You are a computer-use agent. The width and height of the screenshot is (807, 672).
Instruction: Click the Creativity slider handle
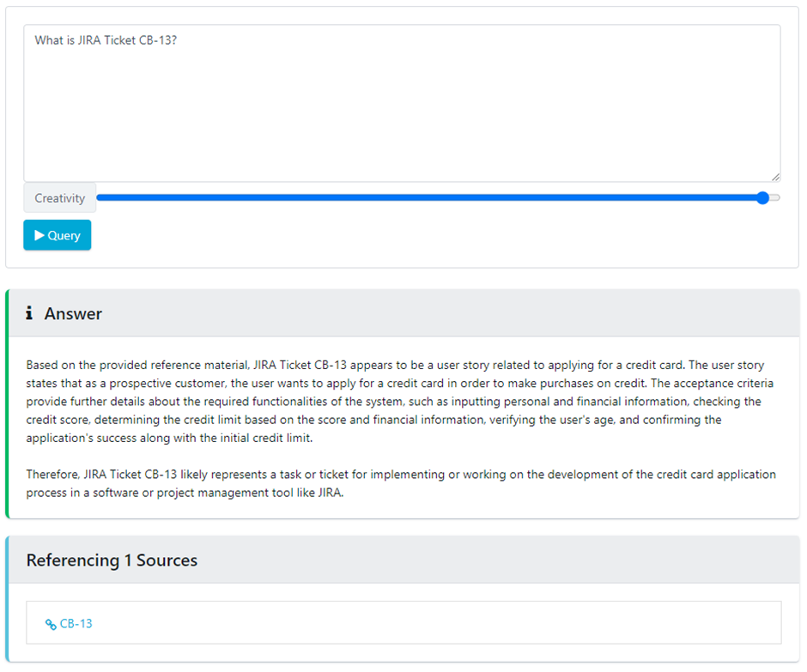click(762, 198)
